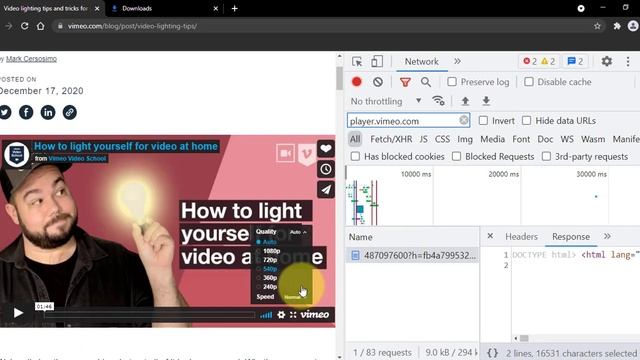Bookmark page with star icon
The height and width of the screenshot is (360, 640).
pos(598,26)
